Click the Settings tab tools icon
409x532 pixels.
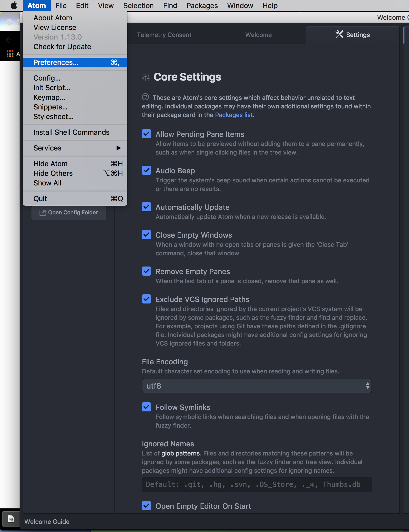point(339,34)
